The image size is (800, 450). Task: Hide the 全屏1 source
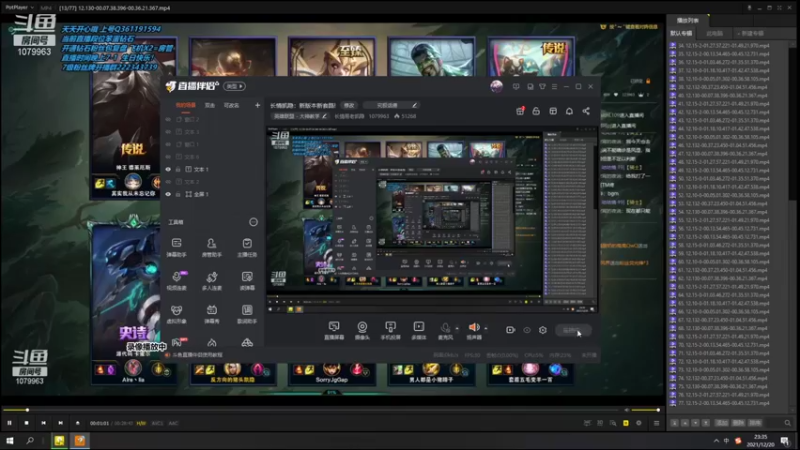coord(168,194)
